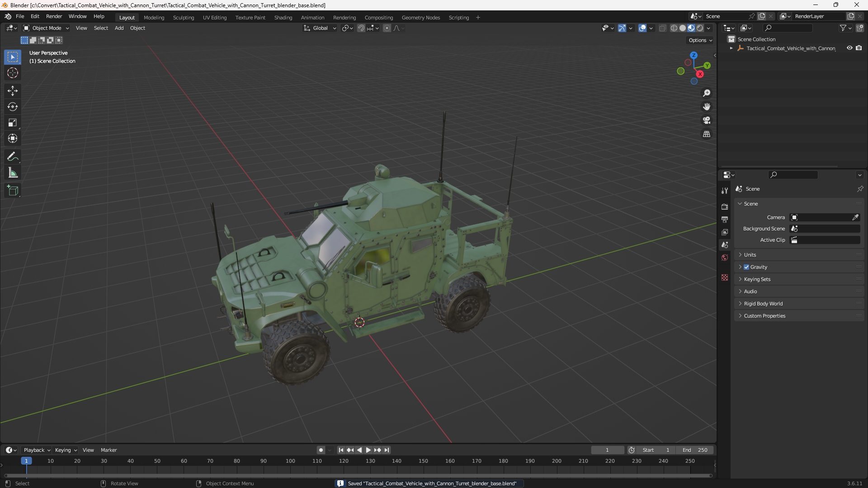The image size is (868, 488).
Task: Open the Object Mode dropdown
Action: coord(46,28)
